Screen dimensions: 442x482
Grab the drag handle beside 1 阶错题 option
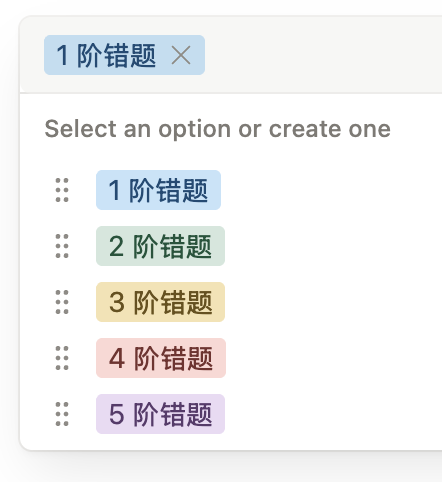click(x=62, y=190)
